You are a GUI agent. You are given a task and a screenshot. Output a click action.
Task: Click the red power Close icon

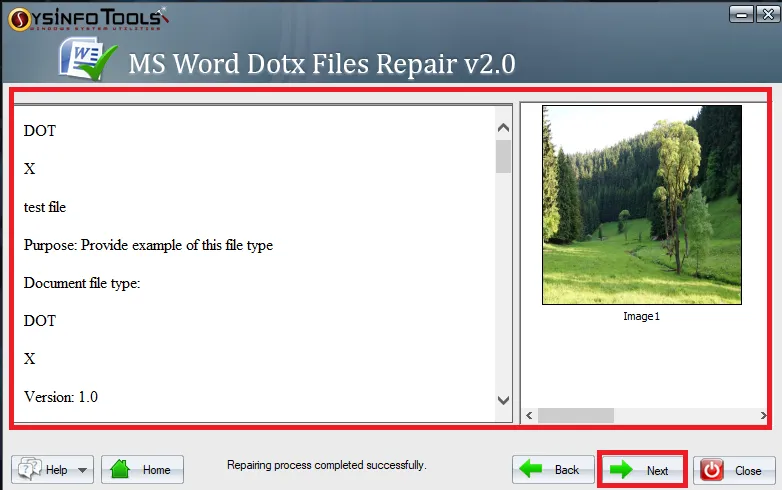point(712,470)
